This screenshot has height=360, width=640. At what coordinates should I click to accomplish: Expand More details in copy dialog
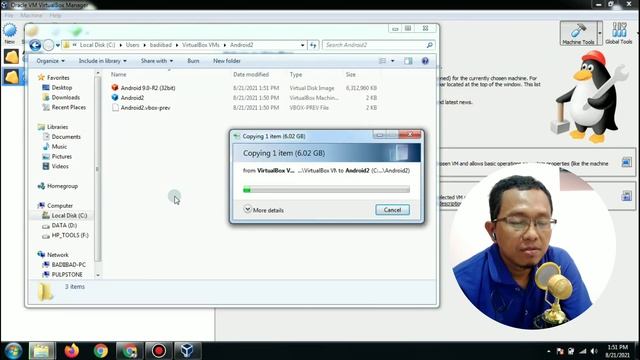tap(264, 210)
